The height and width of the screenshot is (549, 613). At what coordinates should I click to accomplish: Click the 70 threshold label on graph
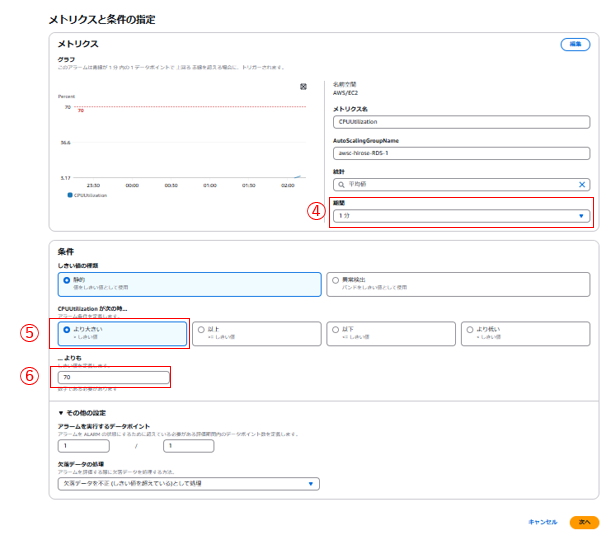click(81, 111)
